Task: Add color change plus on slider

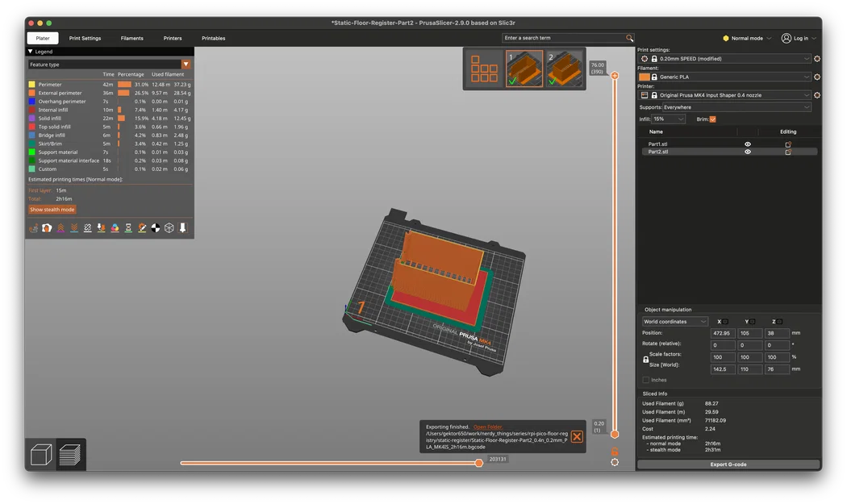Action: [615, 76]
